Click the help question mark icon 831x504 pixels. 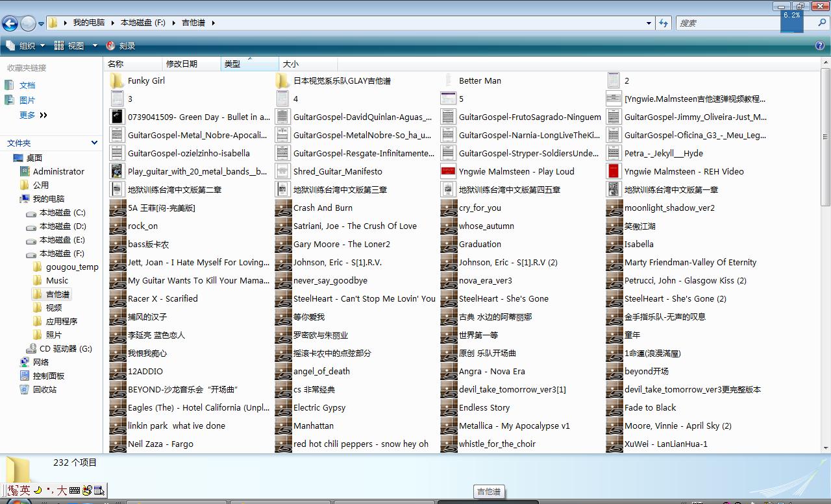pos(820,45)
